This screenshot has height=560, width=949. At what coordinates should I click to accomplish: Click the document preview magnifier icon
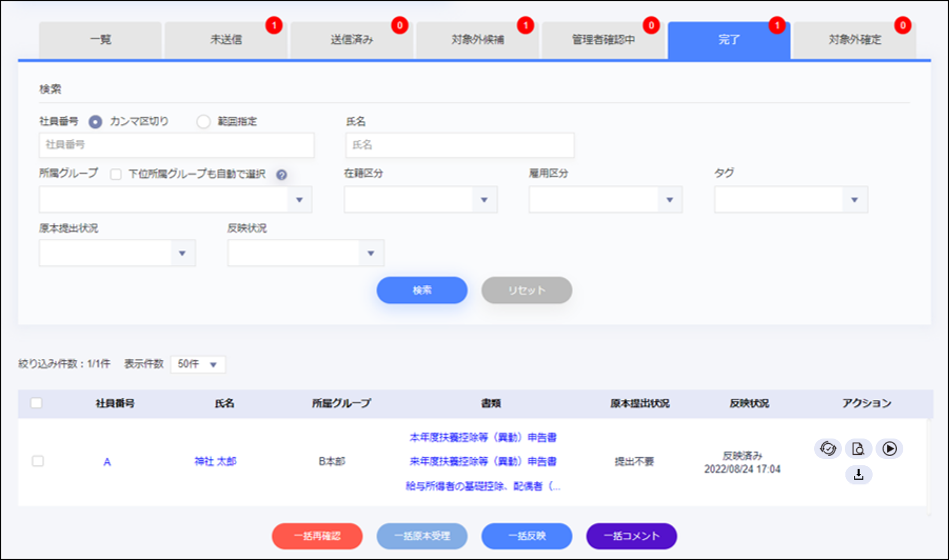pyautogui.click(x=858, y=449)
